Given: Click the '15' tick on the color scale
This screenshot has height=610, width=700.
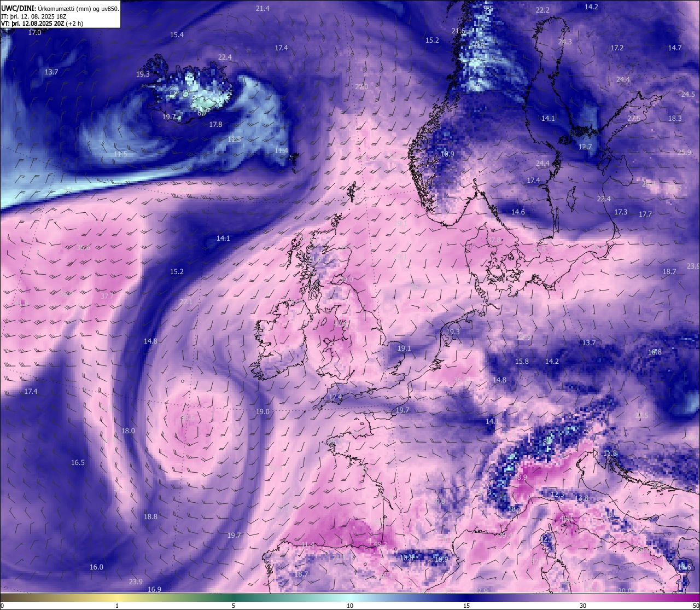Looking at the screenshot, I should (466, 606).
